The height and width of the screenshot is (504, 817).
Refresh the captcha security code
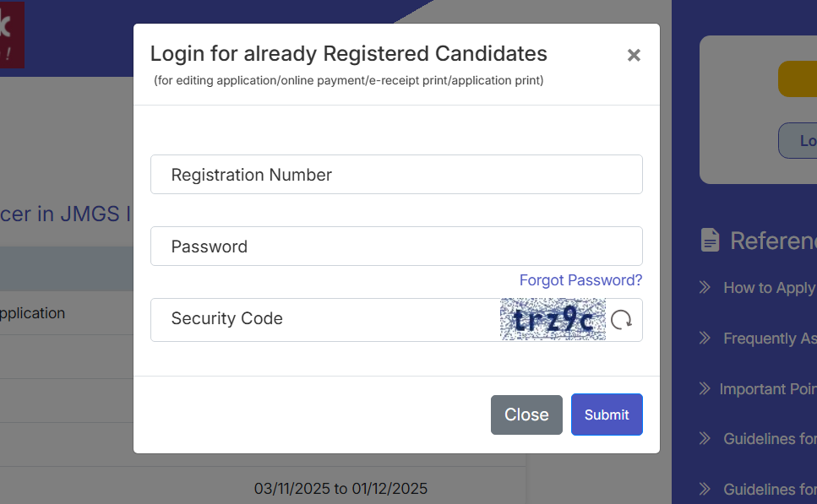click(x=621, y=320)
